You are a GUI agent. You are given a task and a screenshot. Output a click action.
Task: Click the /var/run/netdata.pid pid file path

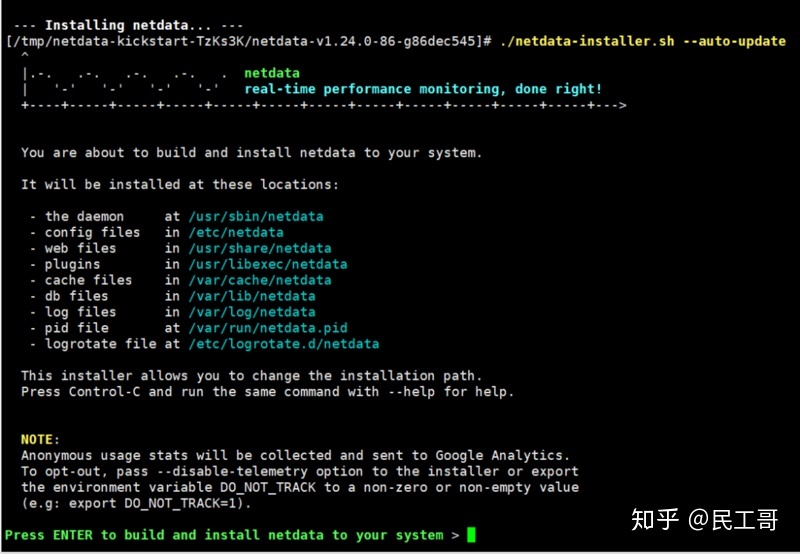[268, 328]
